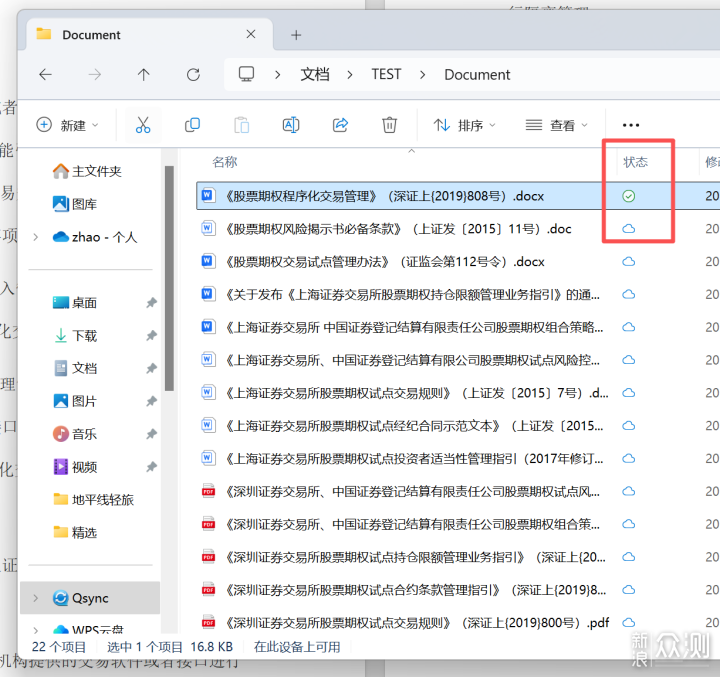
Task: Open 视频 quick access folder
Action: (75, 467)
